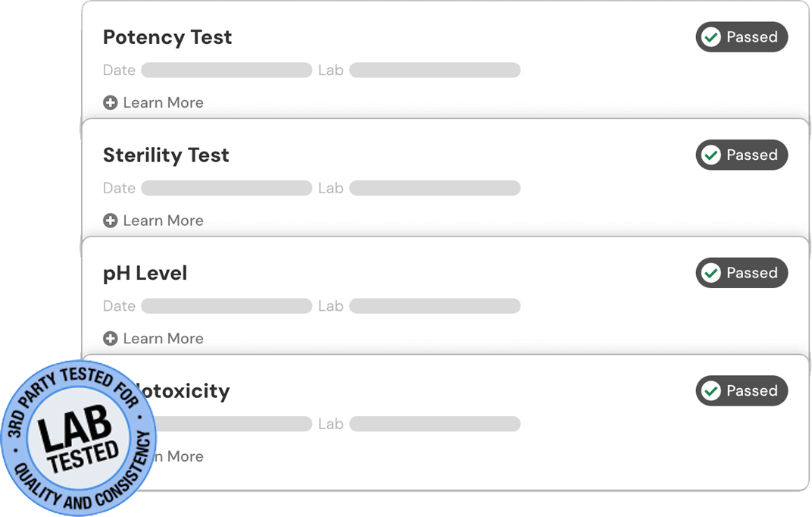Screen dimensions: 812x517
Task: Click the Passed badge for Sterility Test
Action: [742, 155]
